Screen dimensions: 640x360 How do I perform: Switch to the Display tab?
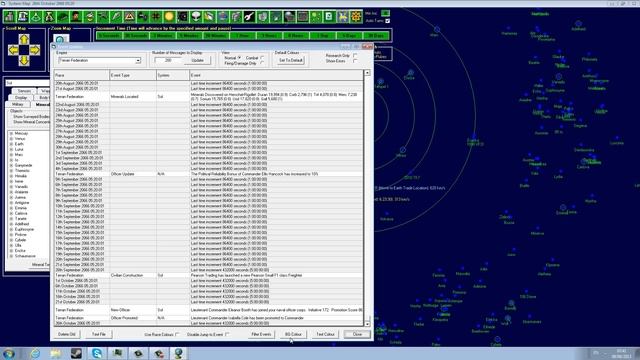(x=21, y=98)
